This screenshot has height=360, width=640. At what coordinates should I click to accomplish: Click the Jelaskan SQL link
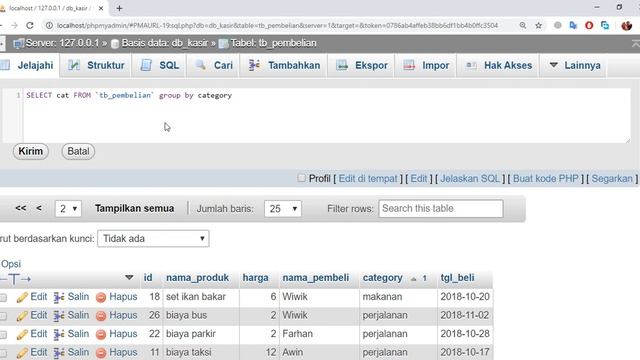pos(470,179)
